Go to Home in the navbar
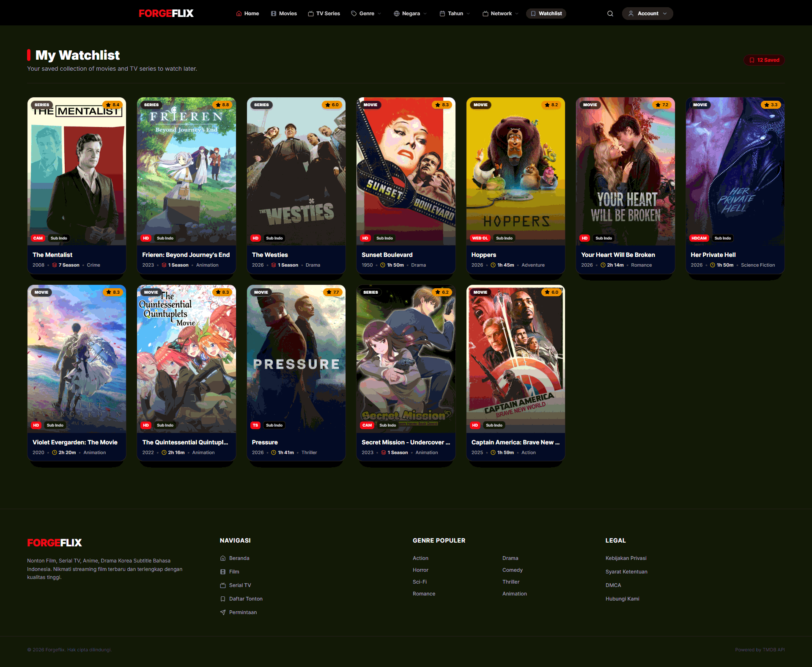 click(x=247, y=14)
